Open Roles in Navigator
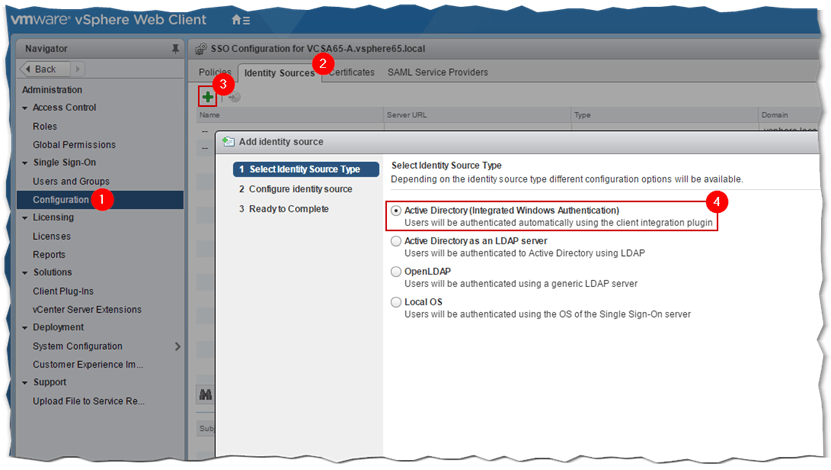Viewport: 831px width, 470px height. [45, 127]
